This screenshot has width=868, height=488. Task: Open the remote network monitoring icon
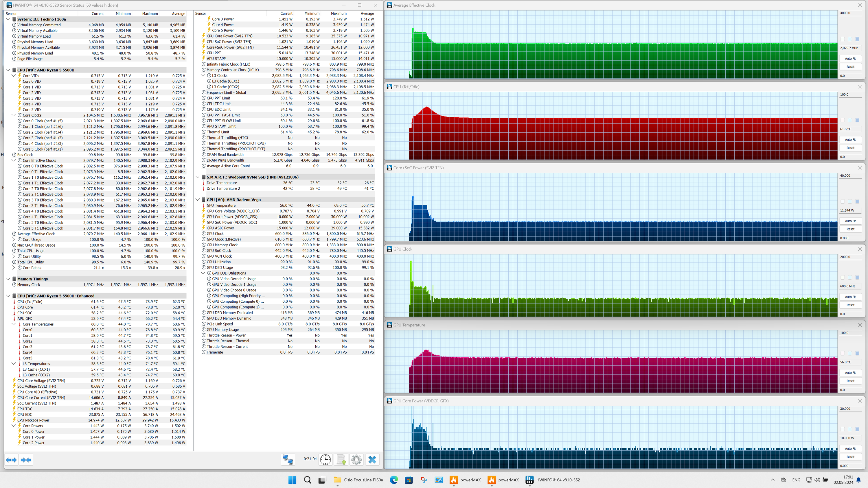coord(288,460)
